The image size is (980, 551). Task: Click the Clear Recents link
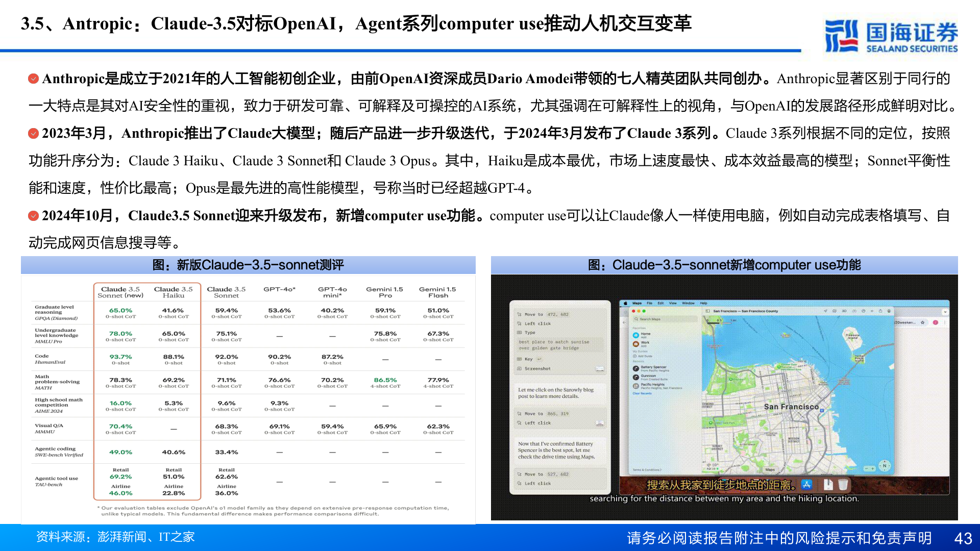point(642,393)
